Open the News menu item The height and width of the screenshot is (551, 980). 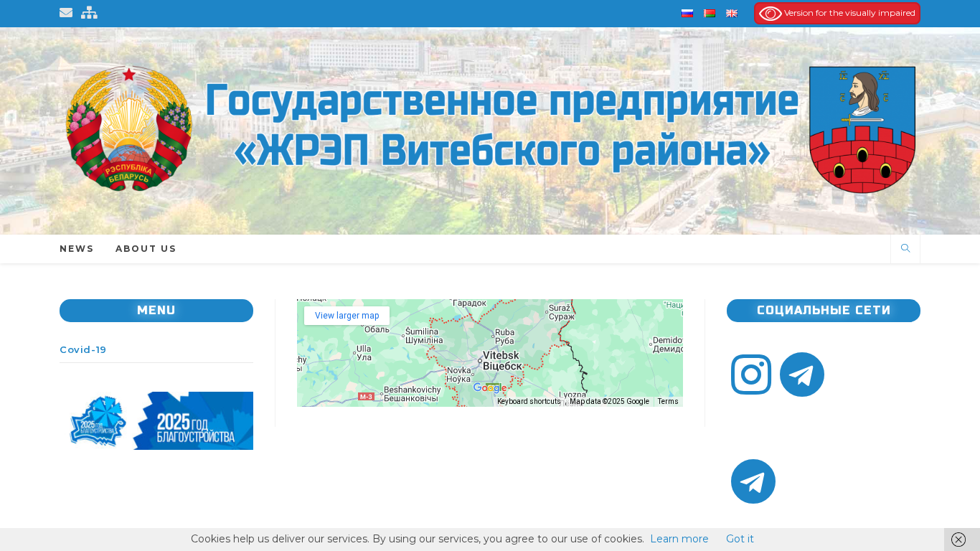(77, 249)
